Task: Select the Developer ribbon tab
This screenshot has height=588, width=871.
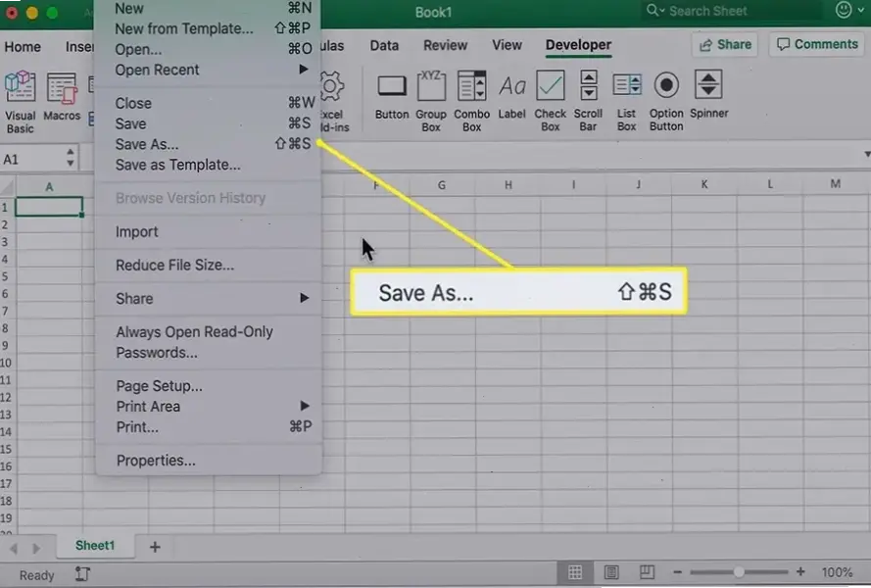Action: [578, 46]
